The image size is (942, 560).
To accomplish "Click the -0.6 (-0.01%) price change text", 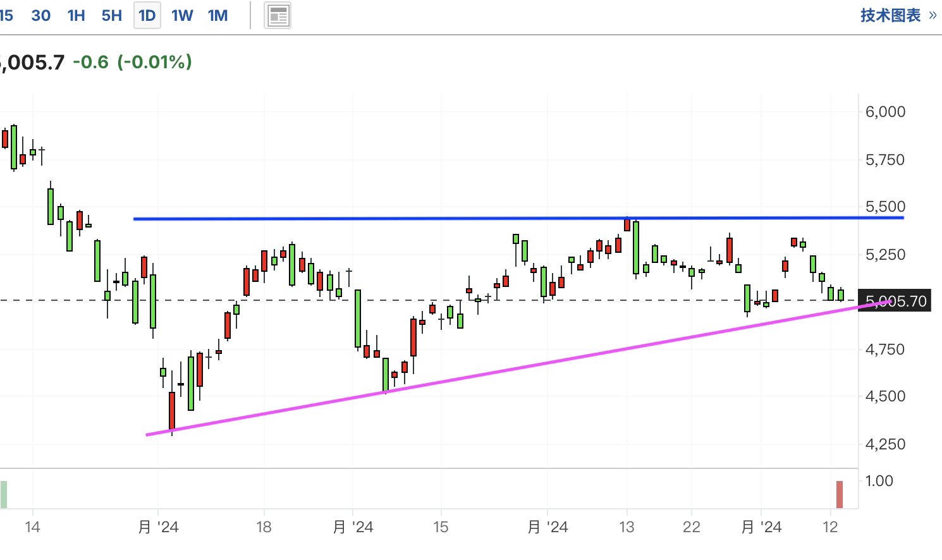I will pyautogui.click(x=132, y=62).
